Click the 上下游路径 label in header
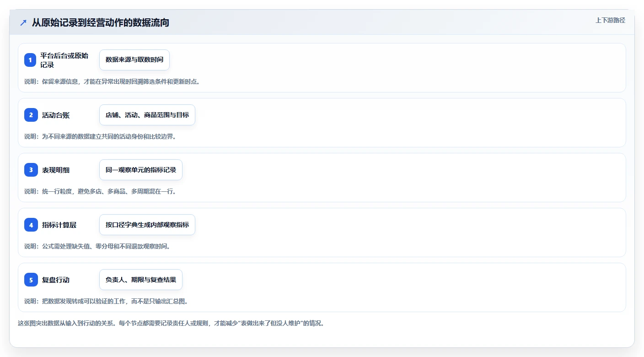This screenshot has width=644, height=357. pos(610,20)
